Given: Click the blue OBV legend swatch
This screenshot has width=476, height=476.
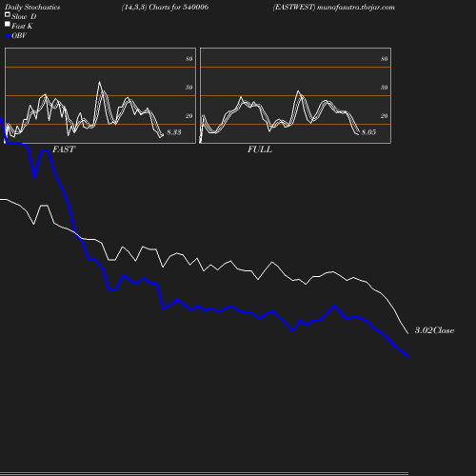Looking at the screenshot, I should 8,36.
